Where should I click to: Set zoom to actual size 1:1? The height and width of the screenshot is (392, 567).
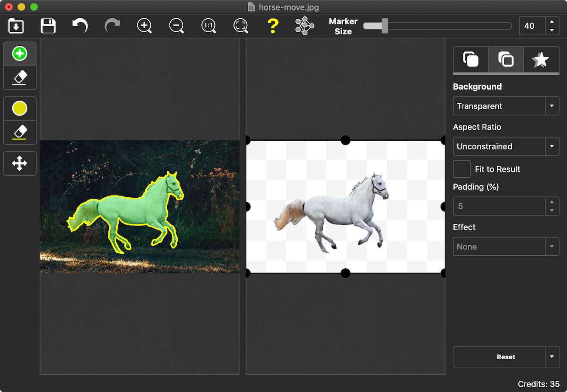coord(209,26)
